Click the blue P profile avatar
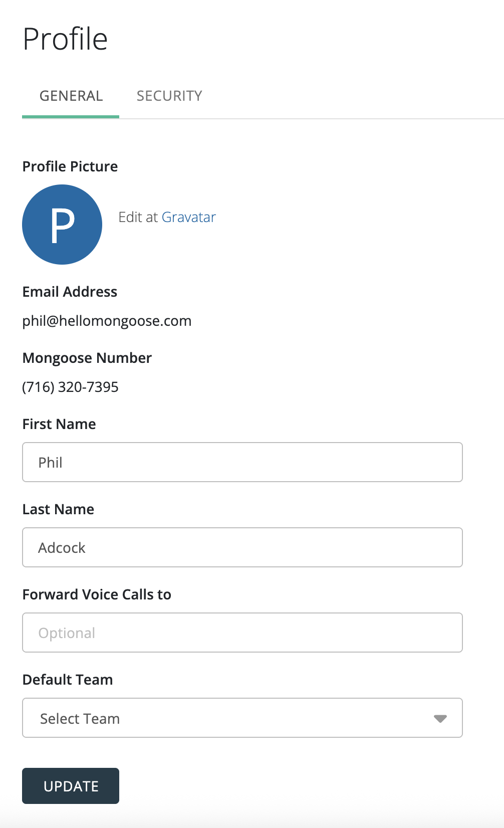 tap(62, 225)
